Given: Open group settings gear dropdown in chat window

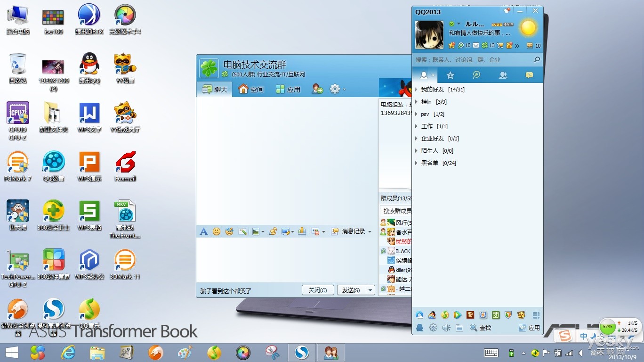Looking at the screenshot, I should click(344, 89).
